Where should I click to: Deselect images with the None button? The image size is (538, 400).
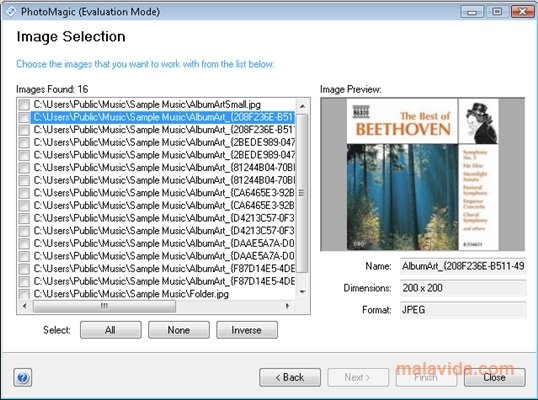[x=178, y=330]
